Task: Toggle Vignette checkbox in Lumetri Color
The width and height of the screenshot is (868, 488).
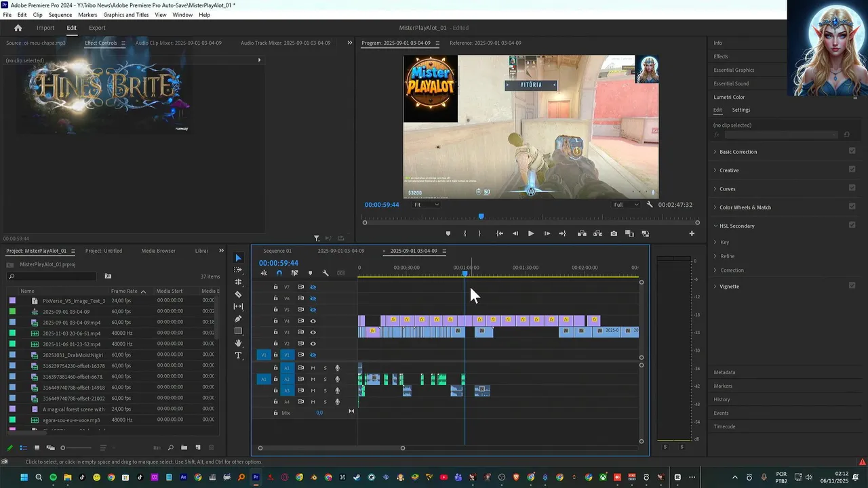Action: coord(852,285)
